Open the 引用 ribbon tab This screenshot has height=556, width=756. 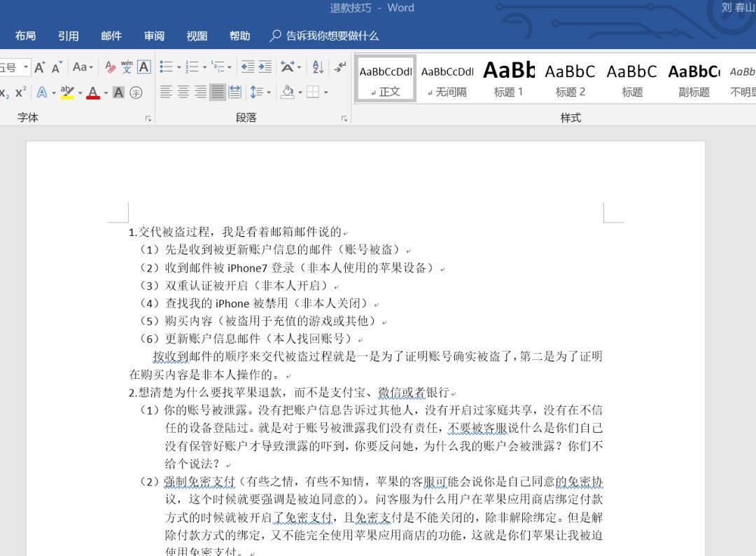pyautogui.click(x=68, y=36)
